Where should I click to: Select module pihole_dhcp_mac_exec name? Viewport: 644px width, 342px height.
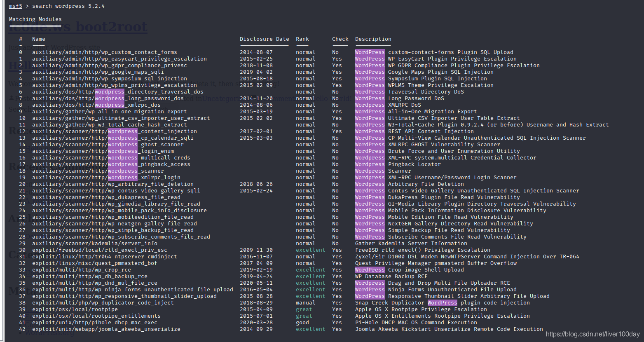pyautogui.click(x=95, y=323)
